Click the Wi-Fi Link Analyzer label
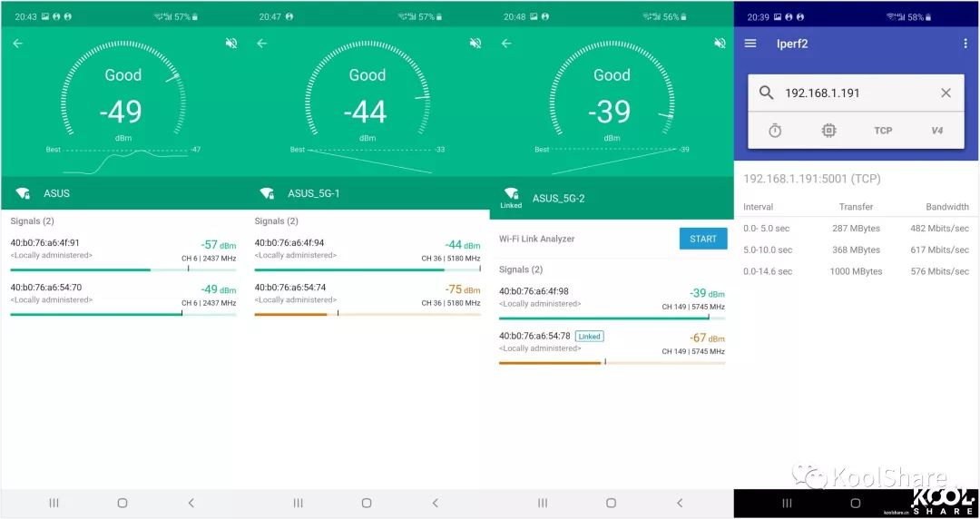 point(537,239)
